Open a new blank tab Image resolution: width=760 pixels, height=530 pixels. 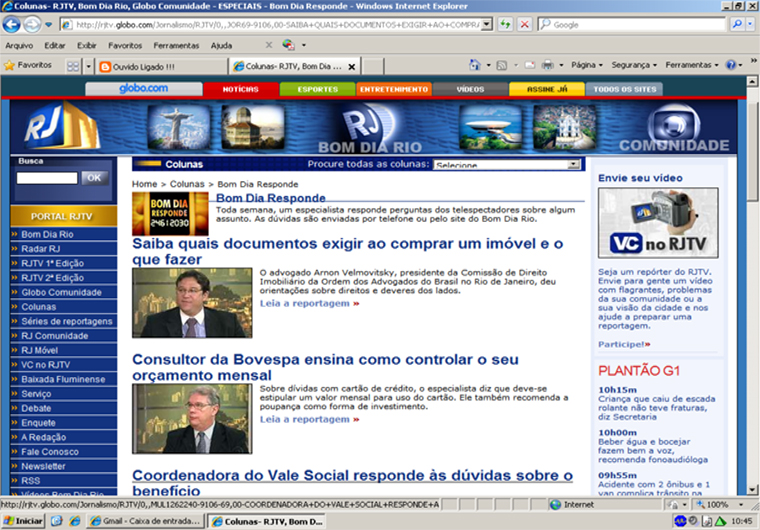tap(373, 66)
